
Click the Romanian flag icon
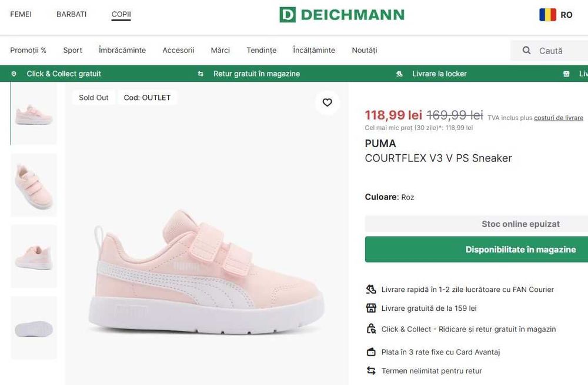(547, 15)
